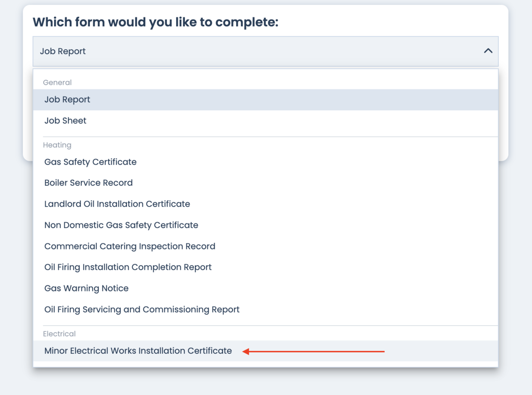Select Oil Firing Servicing and Commissioning Report
Screen dimensions: 532x395
(142, 309)
